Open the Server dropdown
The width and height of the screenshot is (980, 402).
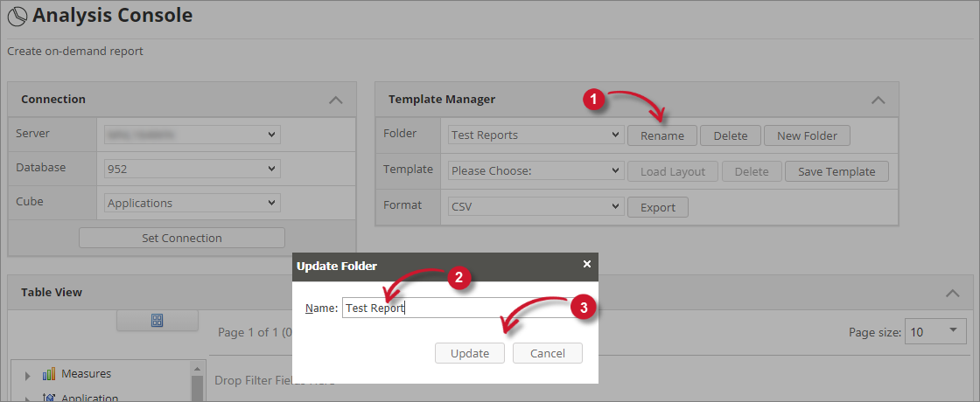[x=192, y=135]
